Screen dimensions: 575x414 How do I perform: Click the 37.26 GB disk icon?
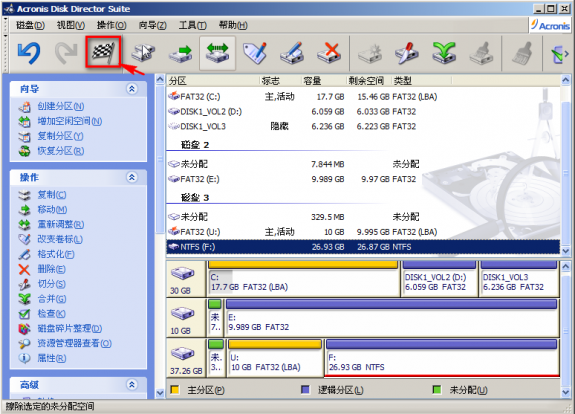(182, 353)
